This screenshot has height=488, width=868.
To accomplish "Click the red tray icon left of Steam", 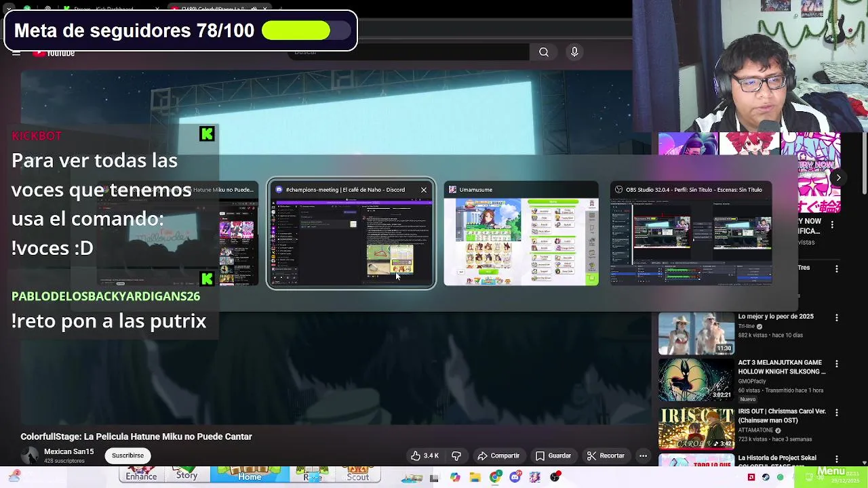I will [751, 477].
